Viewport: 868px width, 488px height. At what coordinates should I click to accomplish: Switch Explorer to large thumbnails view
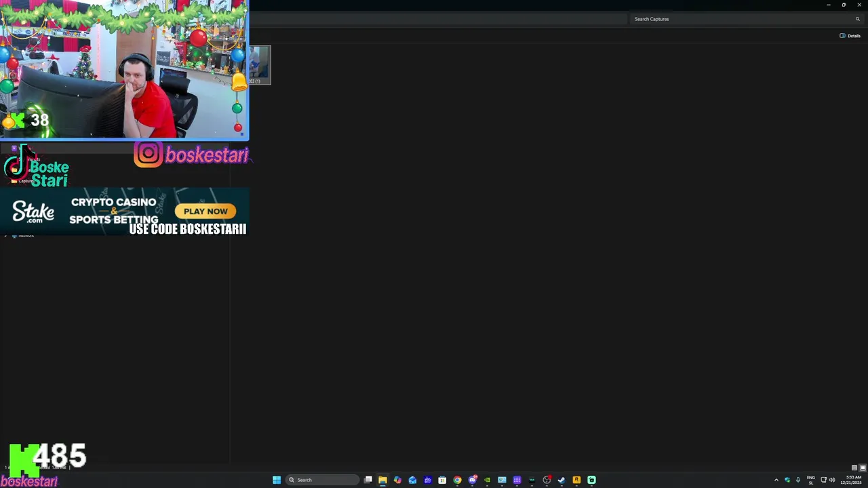click(863, 468)
